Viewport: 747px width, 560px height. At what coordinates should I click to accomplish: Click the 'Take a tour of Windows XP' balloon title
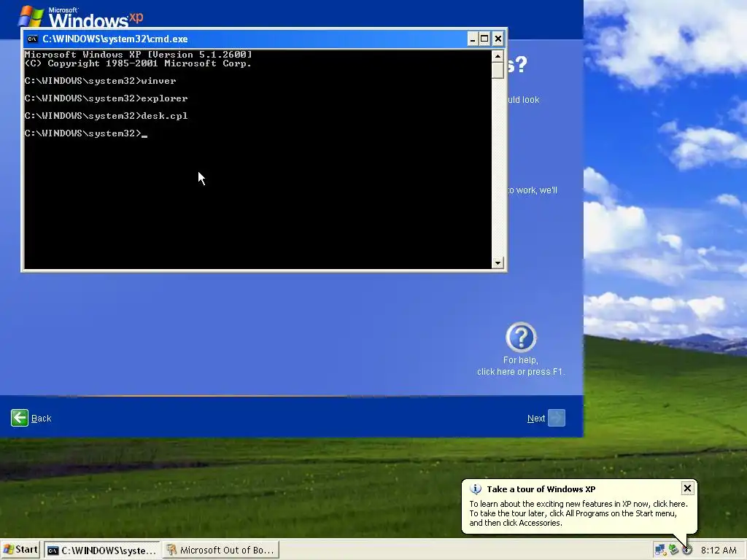[541, 489]
